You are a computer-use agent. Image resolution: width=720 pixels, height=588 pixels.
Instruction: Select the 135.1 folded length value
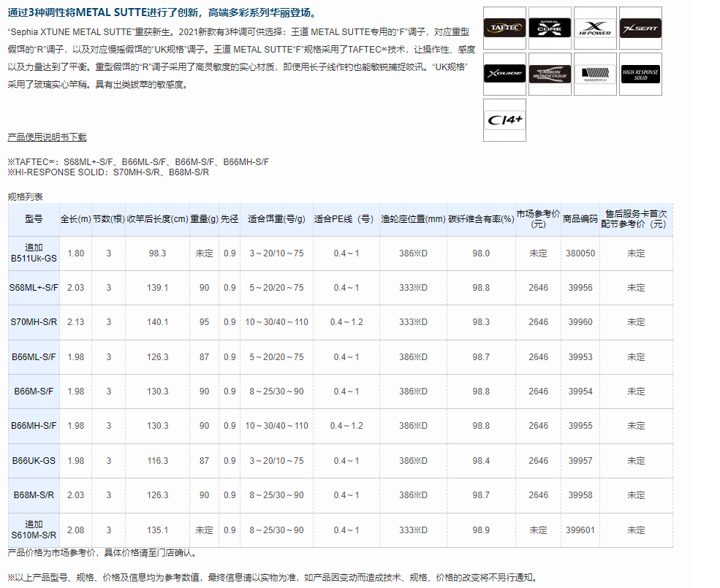tap(157, 530)
